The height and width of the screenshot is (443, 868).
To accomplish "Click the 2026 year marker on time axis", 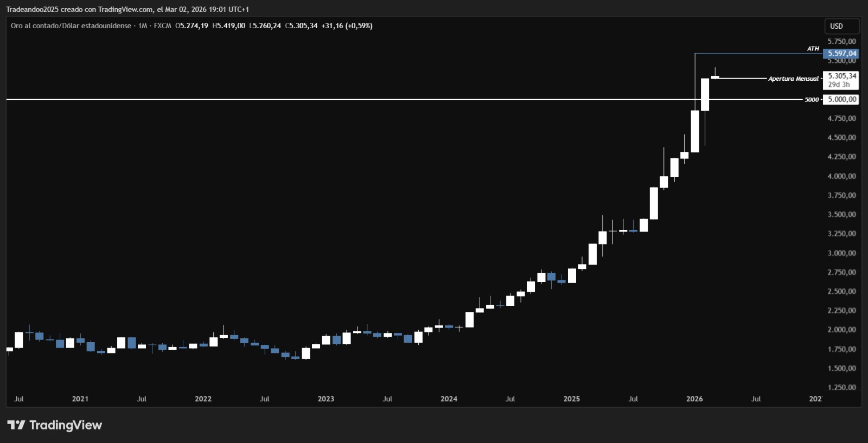I will [x=694, y=399].
